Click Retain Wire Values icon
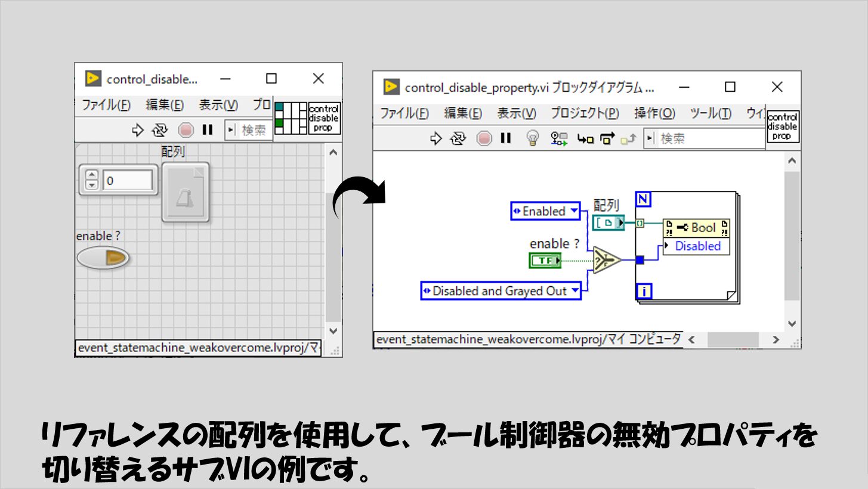The height and width of the screenshot is (489, 868). point(559,139)
